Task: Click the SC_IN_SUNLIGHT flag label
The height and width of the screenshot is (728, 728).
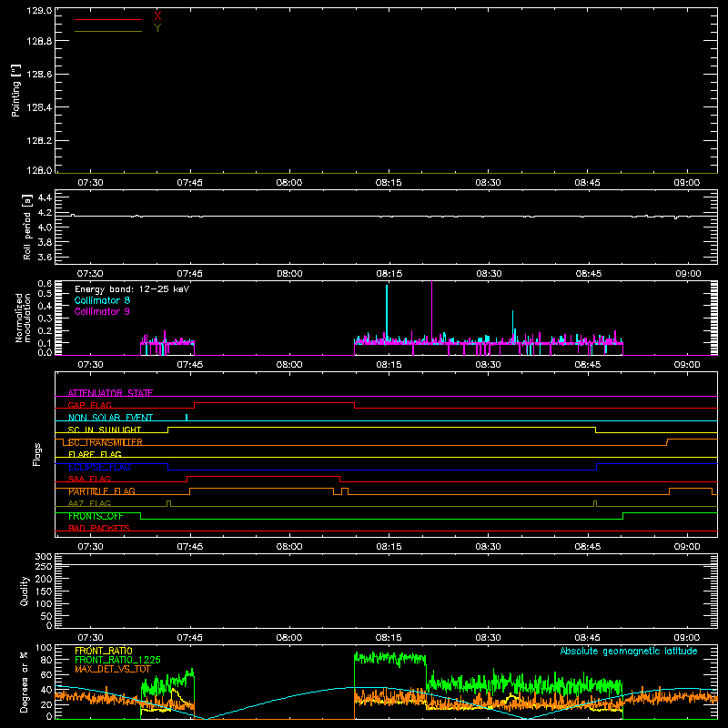Action: pyautogui.click(x=105, y=430)
